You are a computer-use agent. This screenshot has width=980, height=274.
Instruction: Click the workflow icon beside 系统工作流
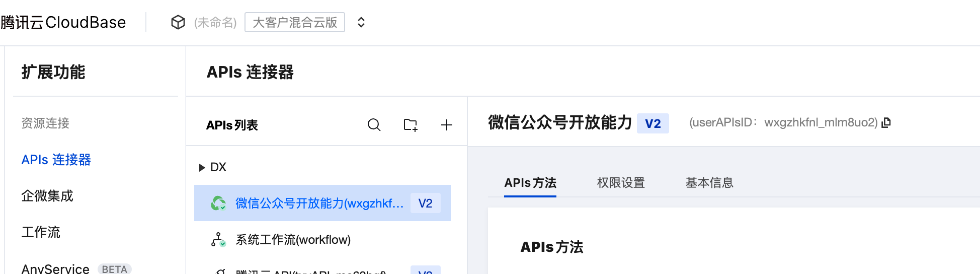tap(218, 239)
